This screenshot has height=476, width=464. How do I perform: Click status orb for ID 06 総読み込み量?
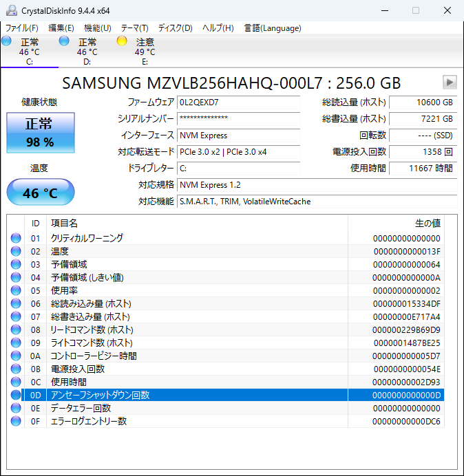pyautogui.click(x=16, y=303)
